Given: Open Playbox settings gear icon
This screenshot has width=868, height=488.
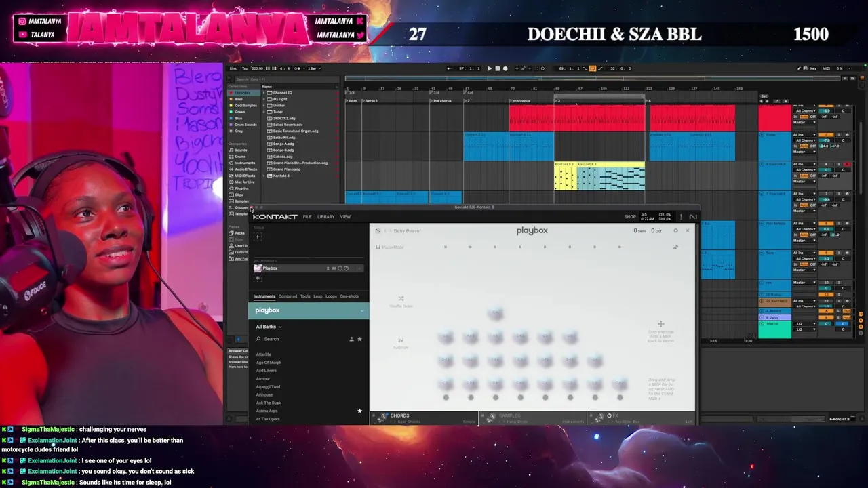Looking at the screenshot, I should [x=675, y=231].
